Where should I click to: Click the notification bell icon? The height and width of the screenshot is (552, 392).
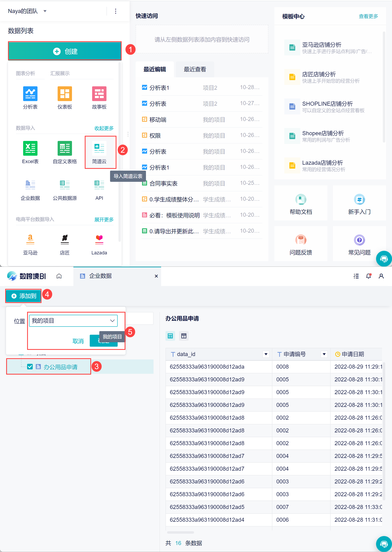[368, 276]
